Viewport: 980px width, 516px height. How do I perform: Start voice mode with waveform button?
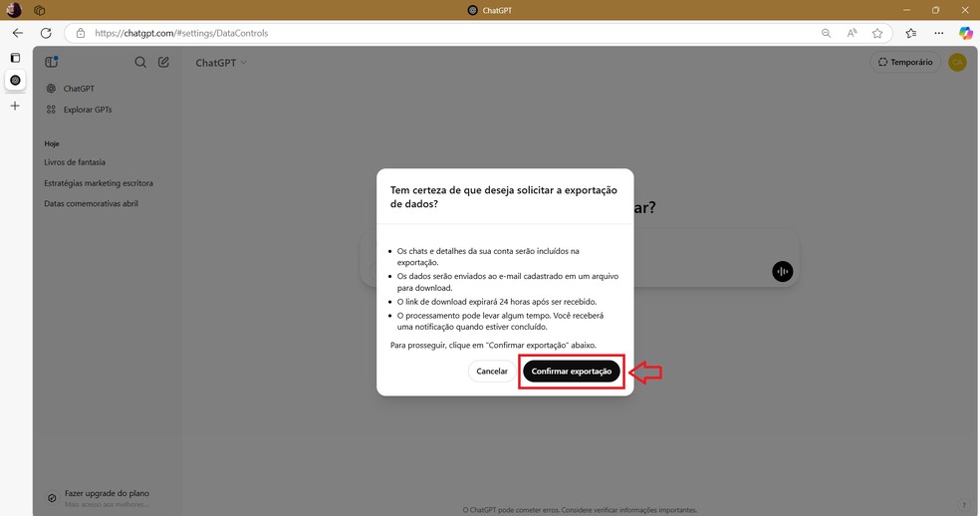782,271
